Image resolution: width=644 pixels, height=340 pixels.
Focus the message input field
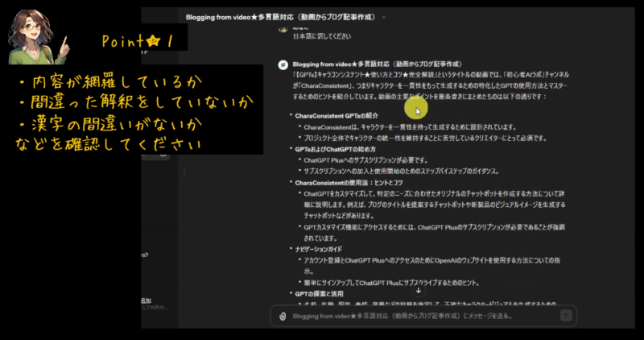point(423,316)
